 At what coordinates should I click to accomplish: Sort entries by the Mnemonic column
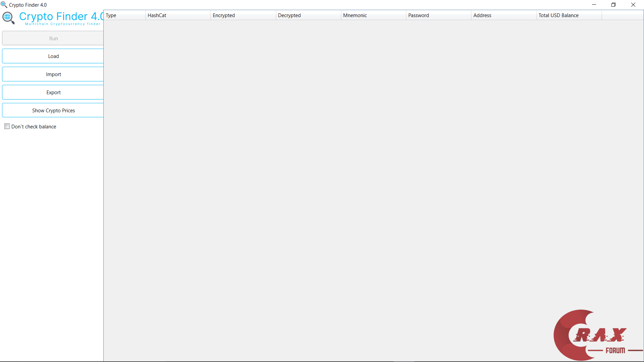coord(373,15)
